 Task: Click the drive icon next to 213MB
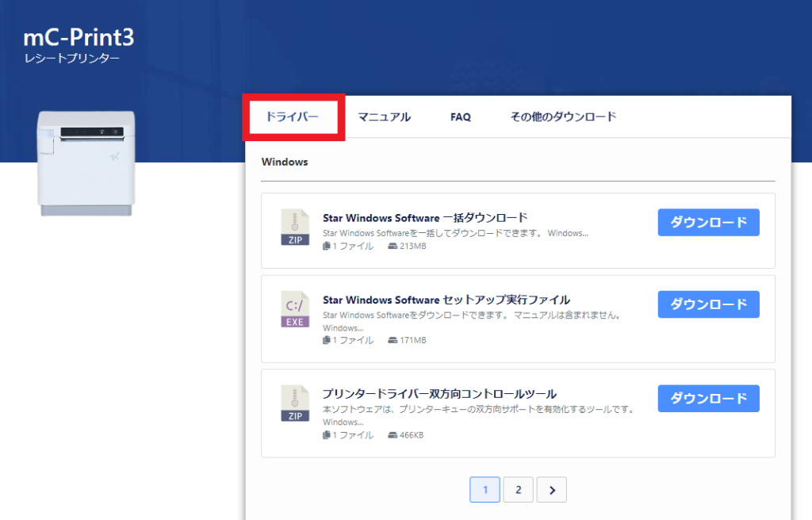[393, 246]
